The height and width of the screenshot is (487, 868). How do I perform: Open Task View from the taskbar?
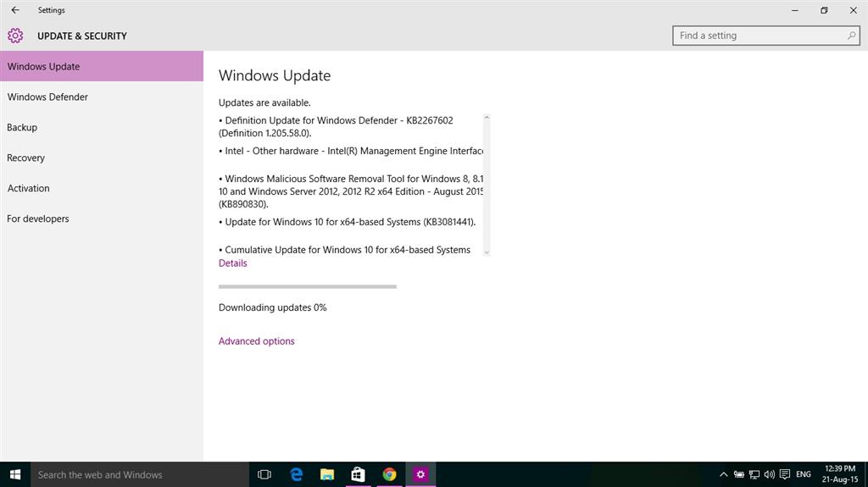[264, 474]
